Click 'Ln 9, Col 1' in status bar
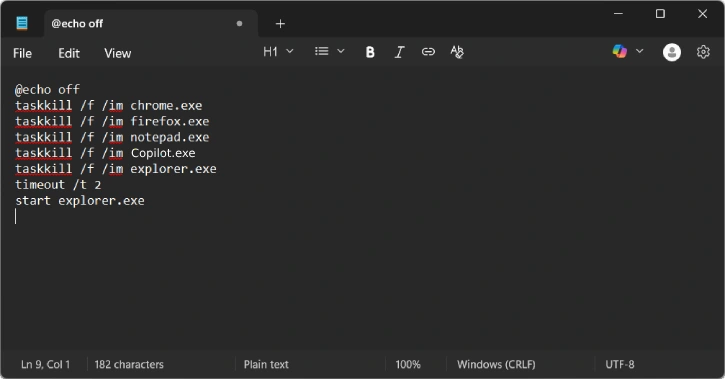This screenshot has height=379, width=725. (x=45, y=364)
